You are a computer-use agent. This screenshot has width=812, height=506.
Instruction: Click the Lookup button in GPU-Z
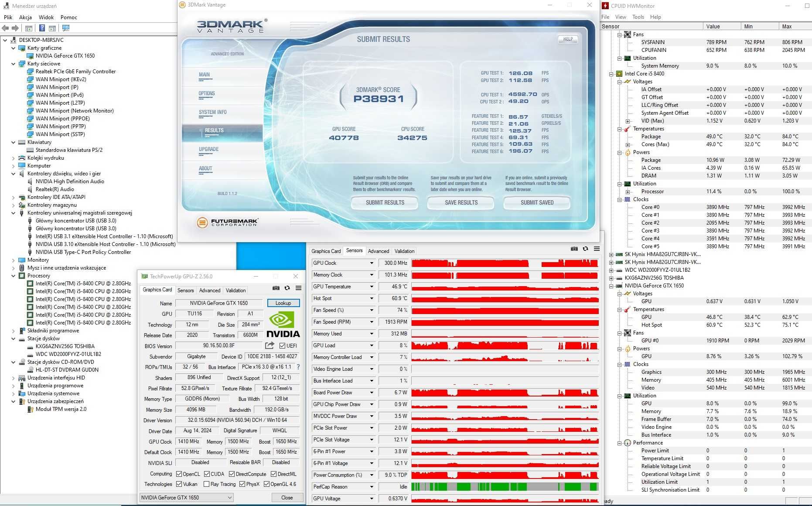pos(283,303)
